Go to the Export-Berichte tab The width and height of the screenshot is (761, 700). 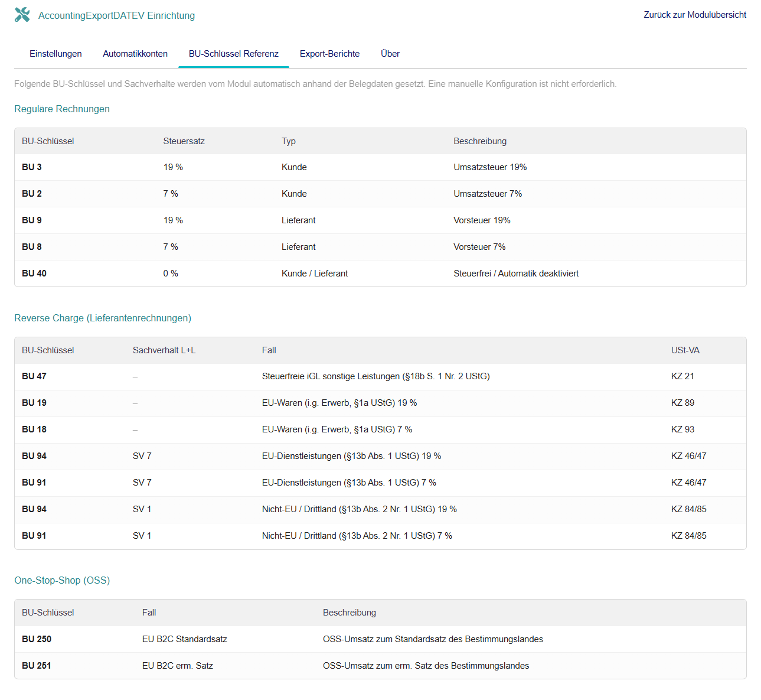pyautogui.click(x=329, y=54)
